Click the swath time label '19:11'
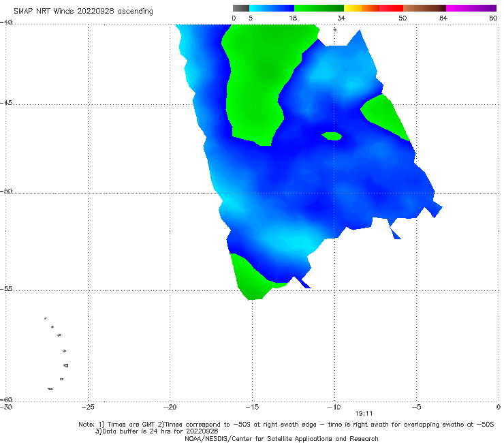Screen dimensions: 504x443 (364, 414)
